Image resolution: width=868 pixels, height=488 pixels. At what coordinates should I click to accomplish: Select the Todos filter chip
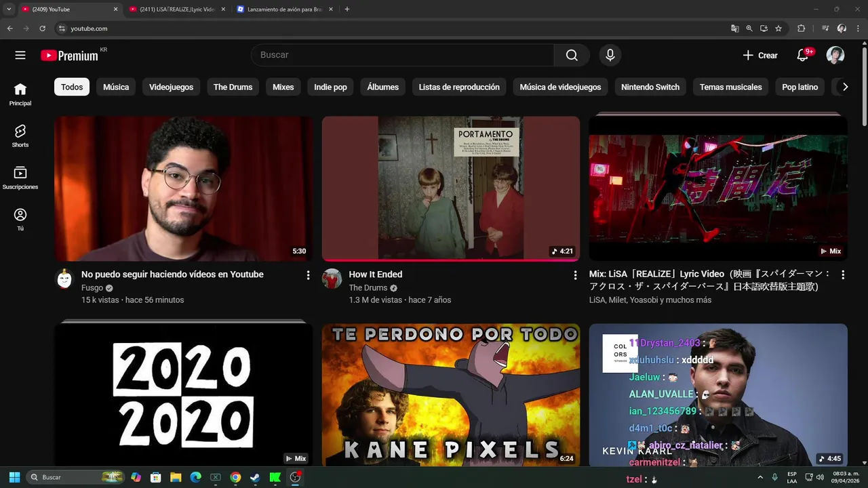(72, 87)
